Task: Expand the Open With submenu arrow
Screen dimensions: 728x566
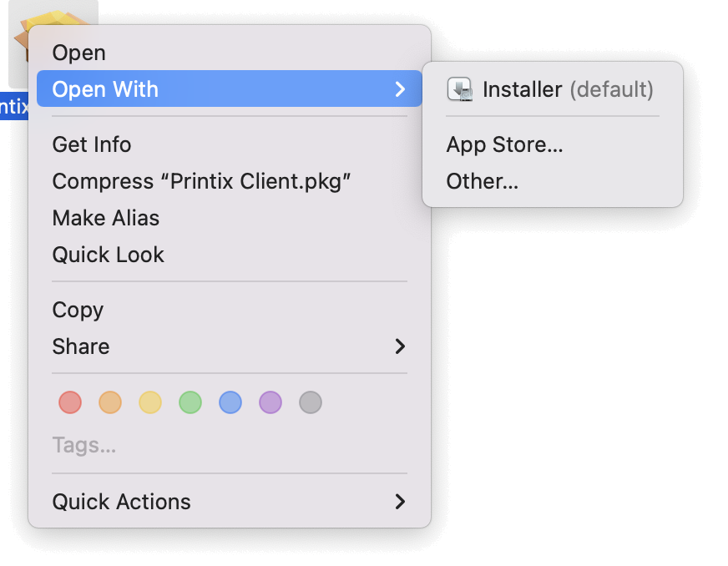Action: coord(400,89)
